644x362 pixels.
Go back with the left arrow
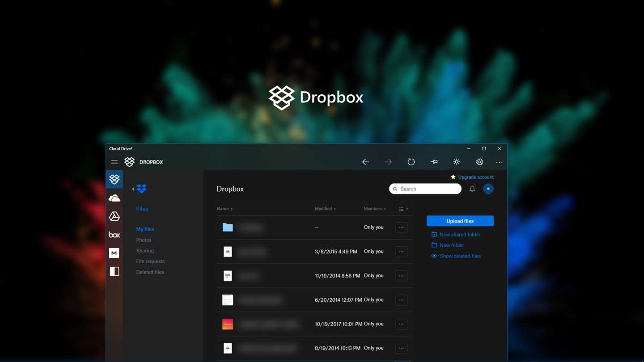(x=365, y=162)
